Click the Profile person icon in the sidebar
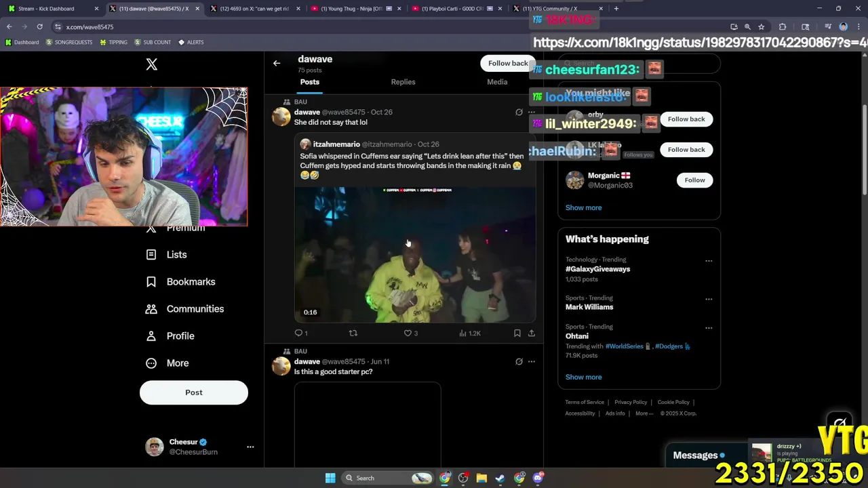 pyautogui.click(x=151, y=335)
